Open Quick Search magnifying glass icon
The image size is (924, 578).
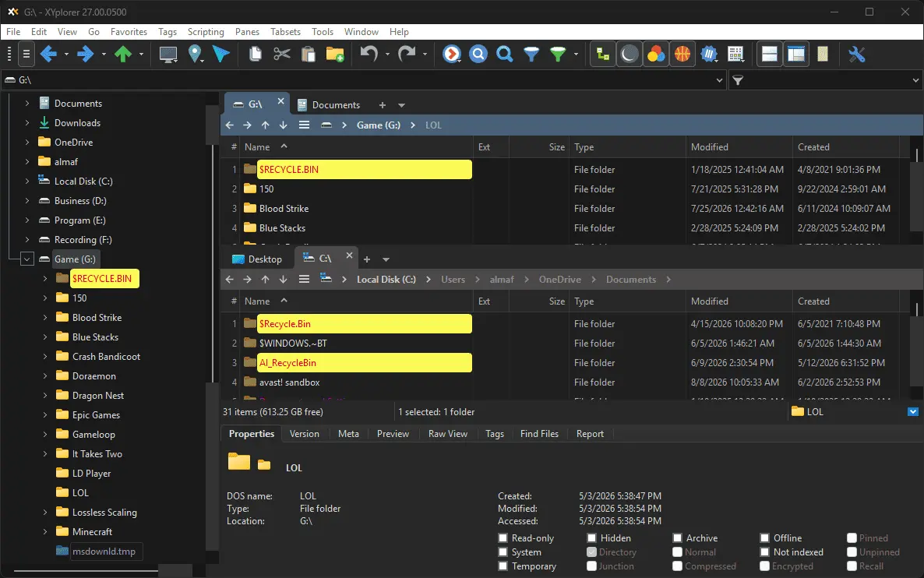coord(504,55)
